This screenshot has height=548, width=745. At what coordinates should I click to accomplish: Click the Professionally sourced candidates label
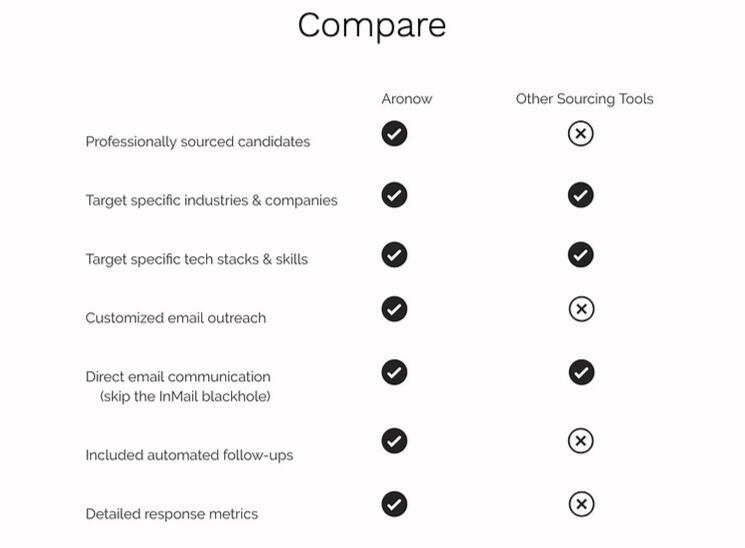tap(198, 142)
